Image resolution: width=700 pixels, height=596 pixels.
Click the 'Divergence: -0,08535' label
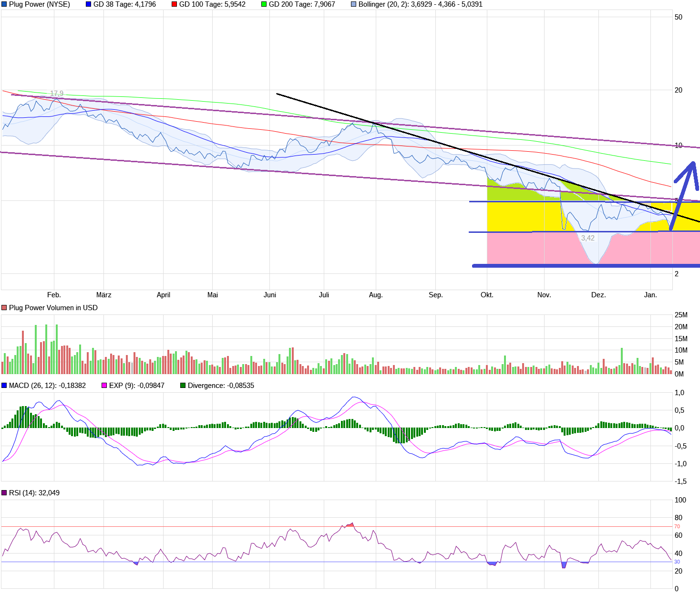(221, 386)
